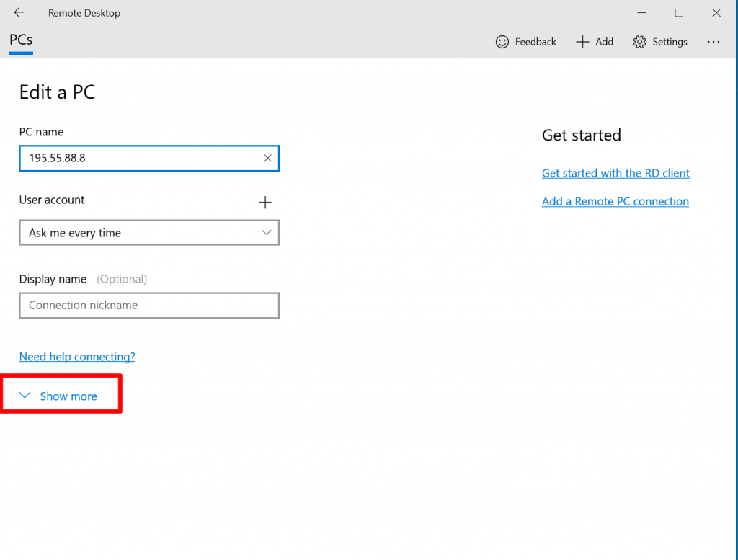Open Get started with the RD client

click(615, 173)
